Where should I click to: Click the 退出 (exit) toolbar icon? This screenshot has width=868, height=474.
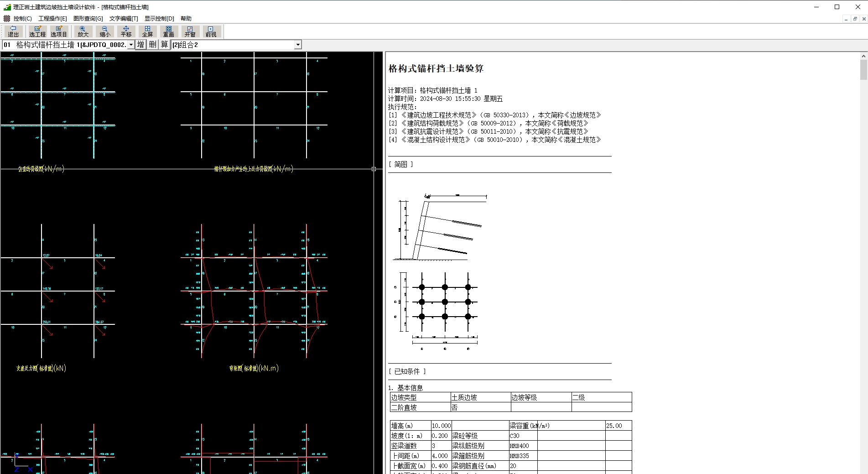[x=13, y=31]
